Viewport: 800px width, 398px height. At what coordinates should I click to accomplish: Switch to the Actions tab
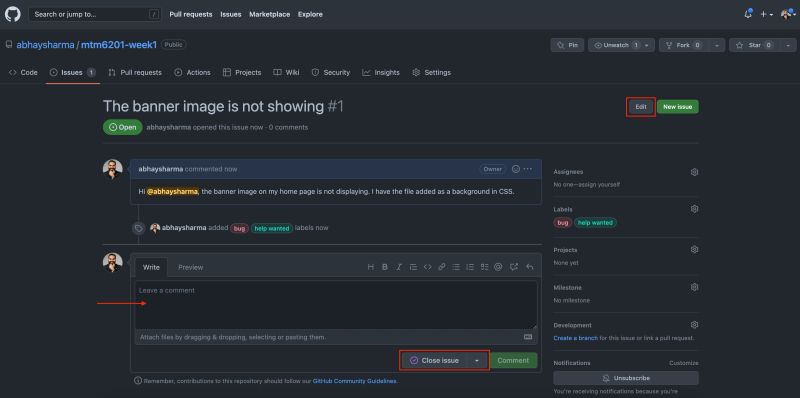tap(192, 72)
